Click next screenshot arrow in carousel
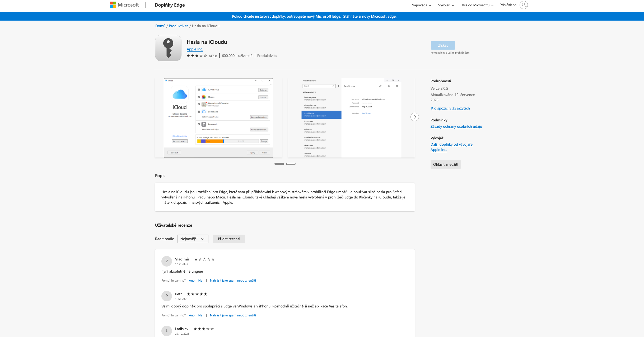This screenshot has width=644, height=337. (414, 117)
